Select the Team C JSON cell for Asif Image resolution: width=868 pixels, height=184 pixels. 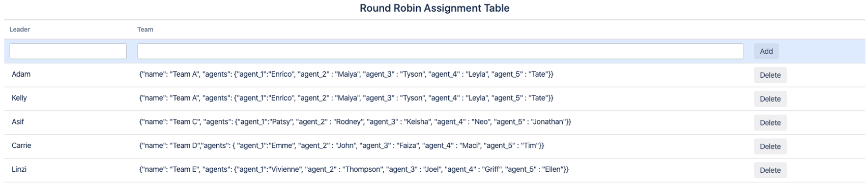click(x=355, y=122)
